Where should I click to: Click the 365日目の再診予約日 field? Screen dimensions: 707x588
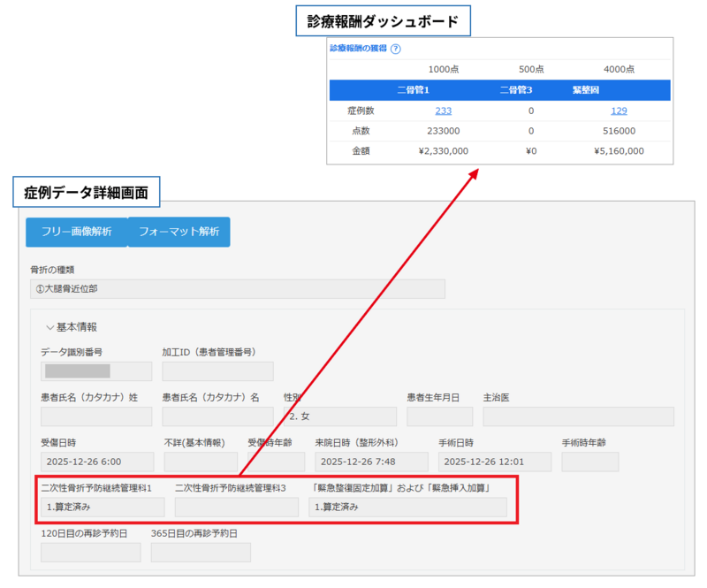point(201,553)
